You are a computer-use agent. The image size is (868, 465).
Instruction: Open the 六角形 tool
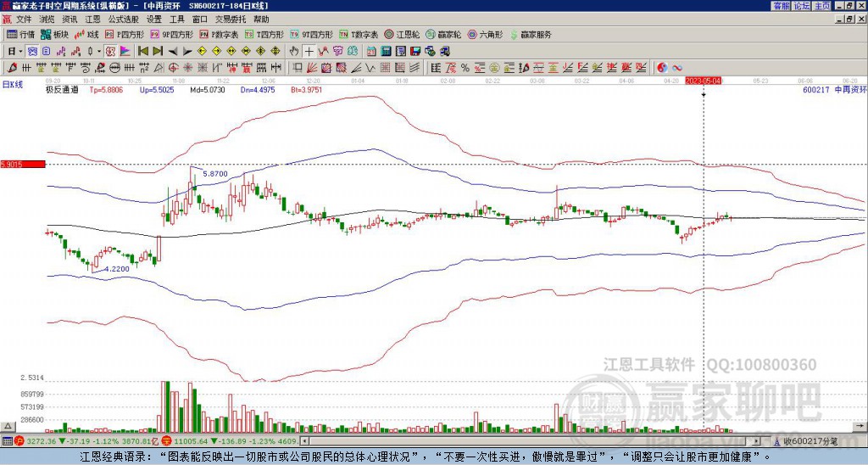[x=485, y=35]
